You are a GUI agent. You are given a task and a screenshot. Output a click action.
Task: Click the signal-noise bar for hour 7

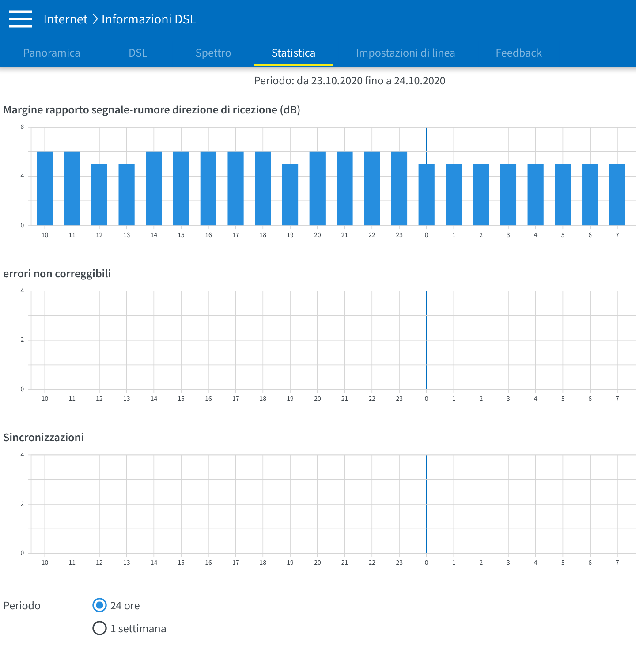617,194
